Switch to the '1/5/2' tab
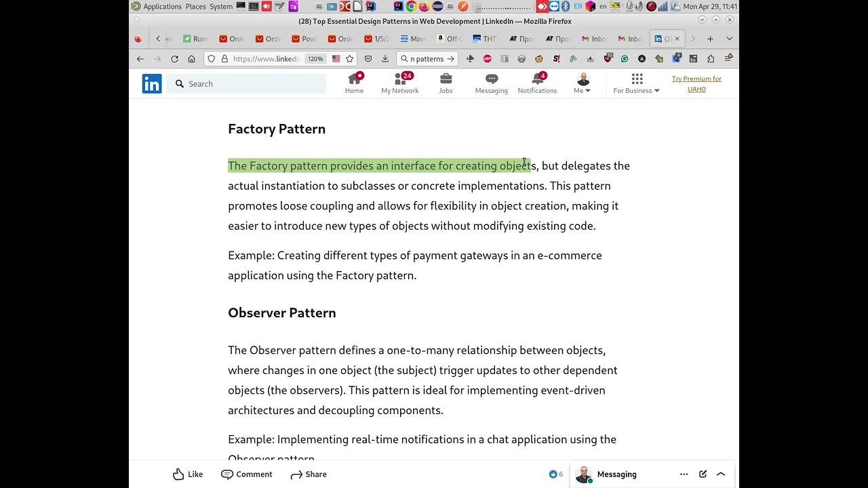The image size is (868, 488). pyautogui.click(x=377, y=39)
